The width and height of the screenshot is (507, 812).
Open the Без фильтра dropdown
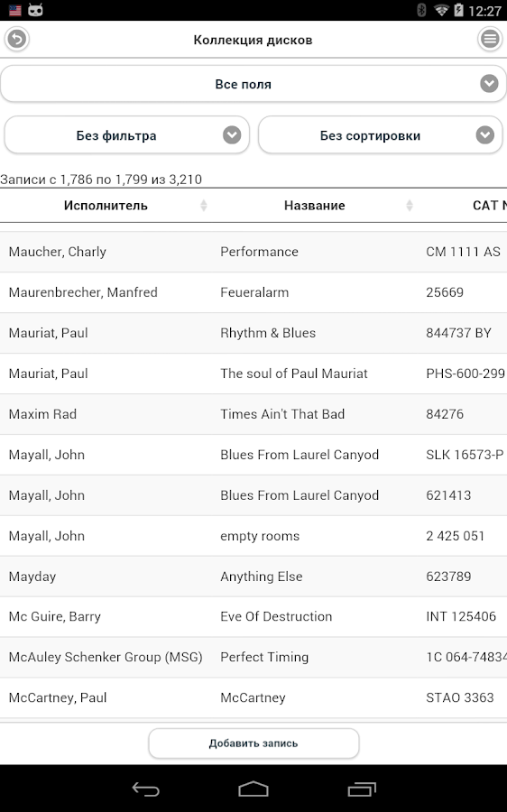127,135
